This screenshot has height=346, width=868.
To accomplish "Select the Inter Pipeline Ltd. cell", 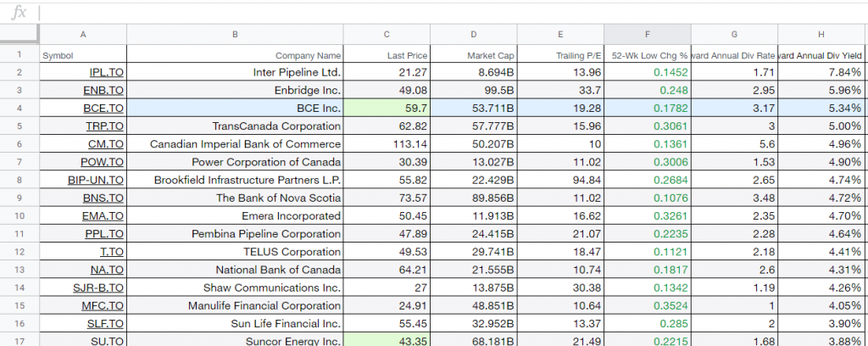I will point(235,72).
